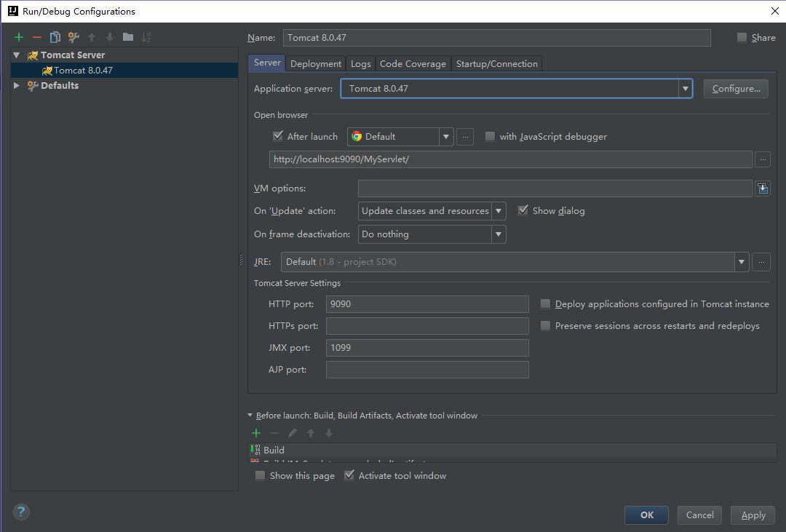
Task: Remove before launch task minus icon
Action: [x=274, y=433]
